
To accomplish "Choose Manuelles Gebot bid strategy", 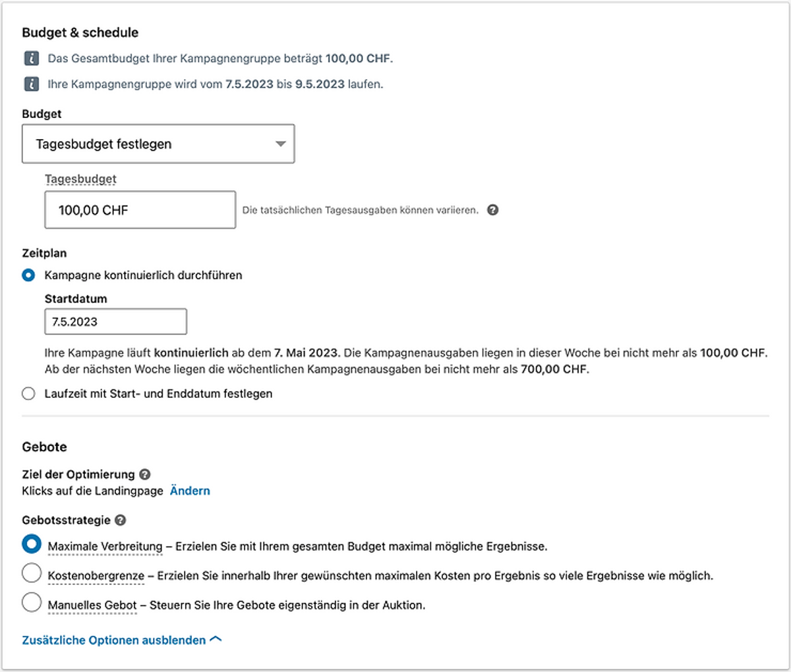I will pos(31,602).
